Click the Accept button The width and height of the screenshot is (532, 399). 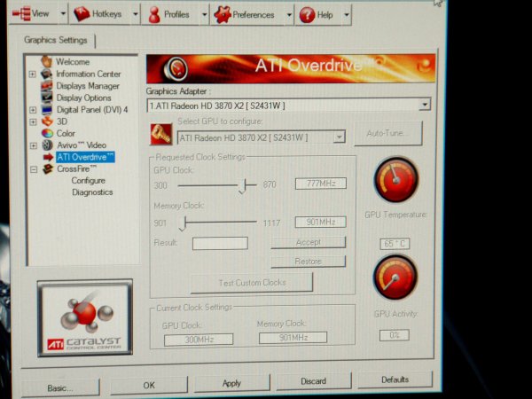point(308,242)
